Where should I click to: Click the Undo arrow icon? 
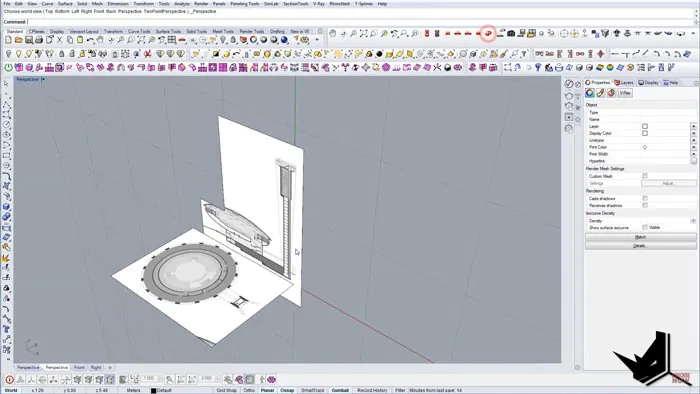coord(90,40)
